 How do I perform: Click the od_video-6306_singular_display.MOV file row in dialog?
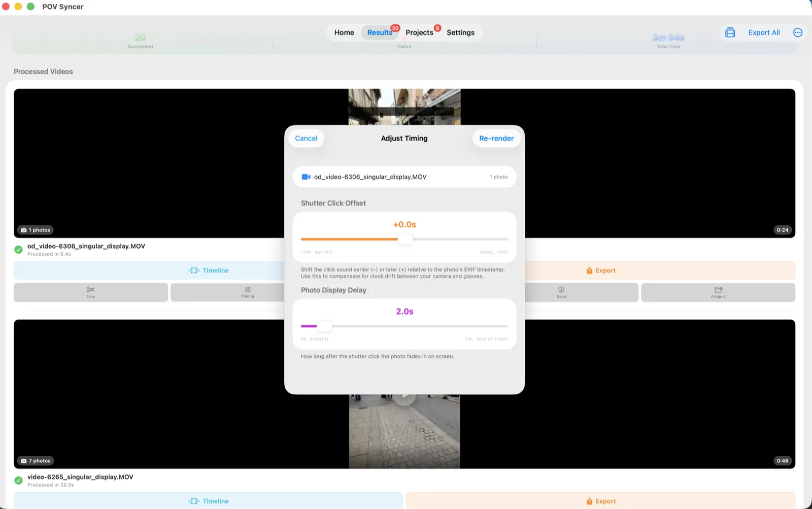404,177
